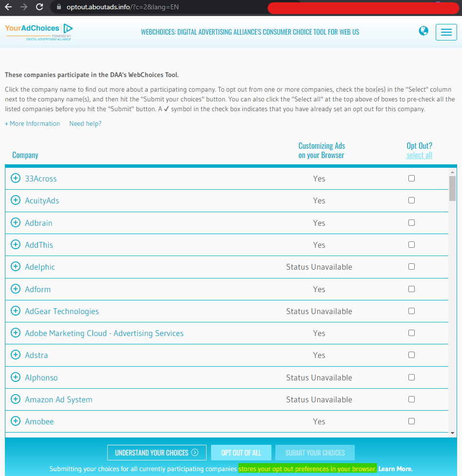Screen dimensions: 462x476
Task: Open the AddThis company name link
Action: pyautogui.click(x=39, y=245)
